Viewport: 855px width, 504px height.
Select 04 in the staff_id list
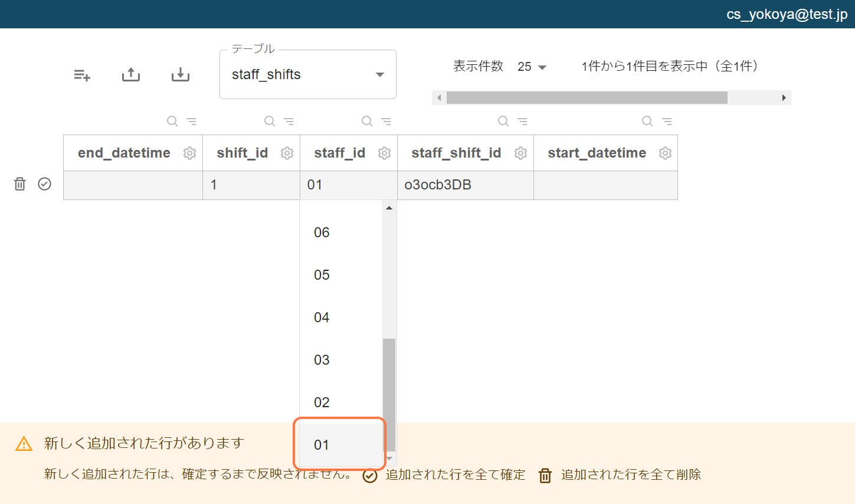tap(341, 318)
